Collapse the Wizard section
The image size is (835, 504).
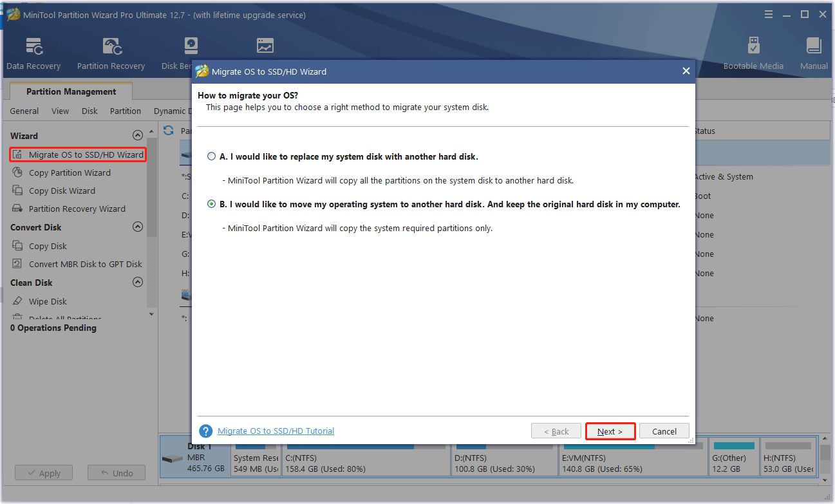click(x=137, y=135)
